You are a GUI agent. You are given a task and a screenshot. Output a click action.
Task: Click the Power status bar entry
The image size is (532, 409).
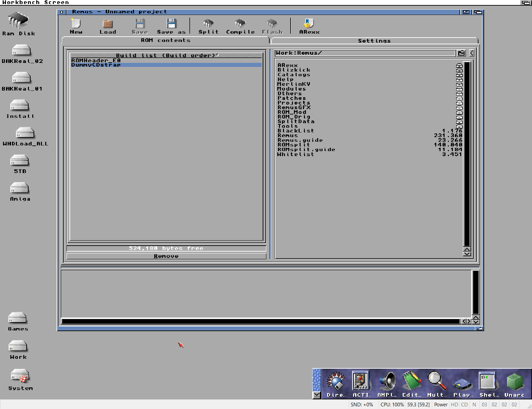click(x=441, y=405)
